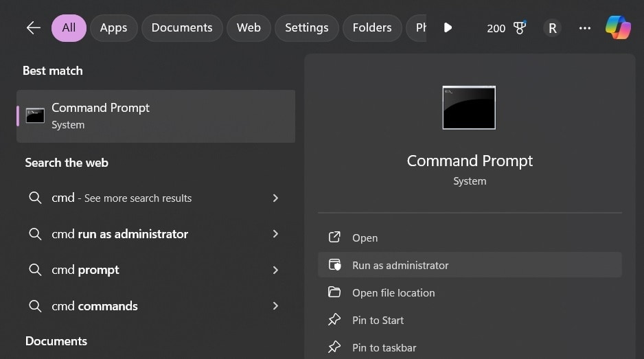
Task: Select 'cmd commands' web suggestion
Action: tap(156, 306)
